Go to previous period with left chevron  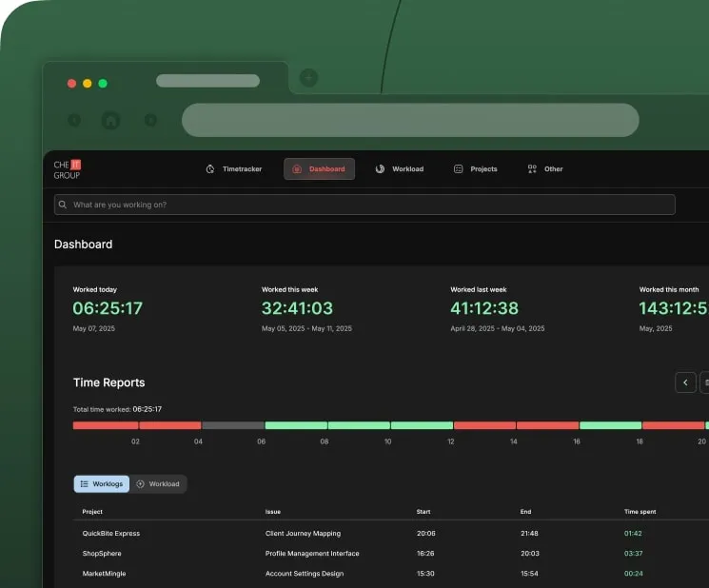click(x=685, y=382)
